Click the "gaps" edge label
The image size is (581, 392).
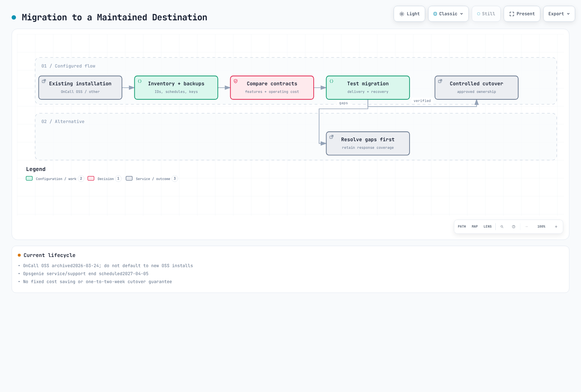point(344,103)
